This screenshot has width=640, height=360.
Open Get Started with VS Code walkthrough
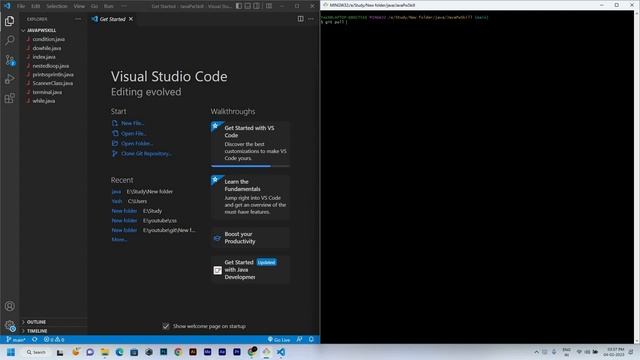pos(250,143)
